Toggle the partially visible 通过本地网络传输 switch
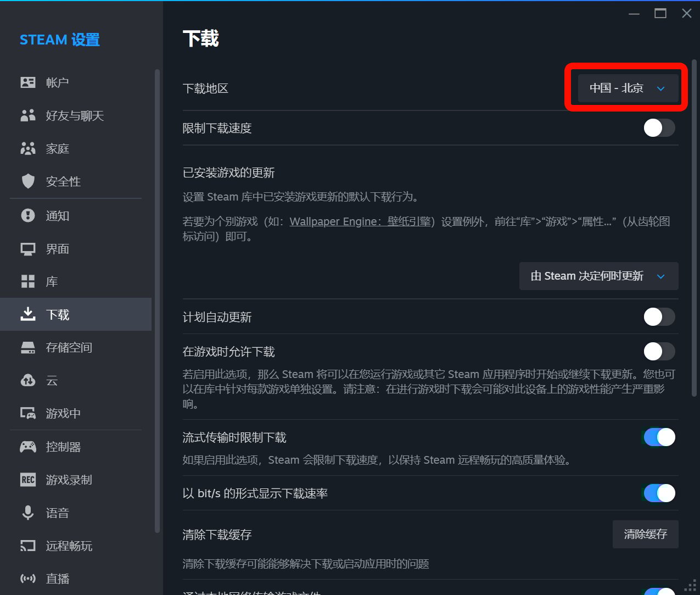Screen dimensions: 700x595 [659, 591]
